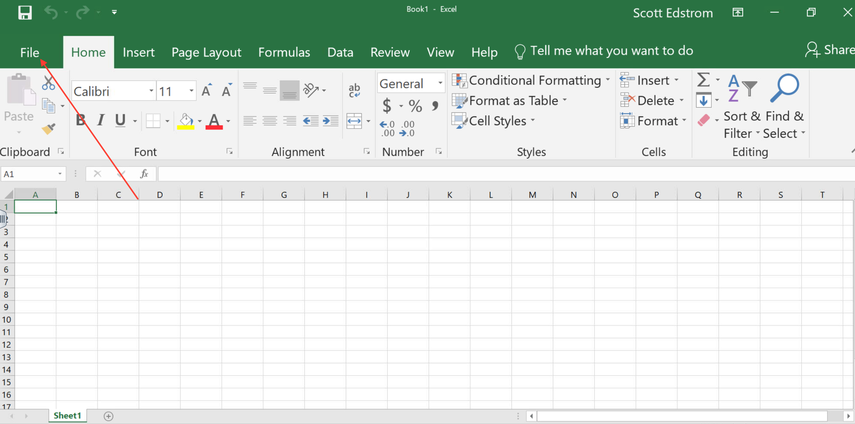This screenshot has width=855, height=424.
Task: Open the Calibri font name dropdown
Action: click(151, 91)
